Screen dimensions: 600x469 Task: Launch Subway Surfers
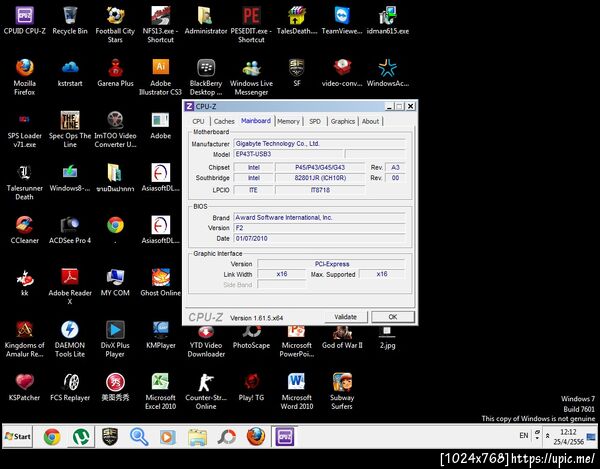(x=342, y=392)
